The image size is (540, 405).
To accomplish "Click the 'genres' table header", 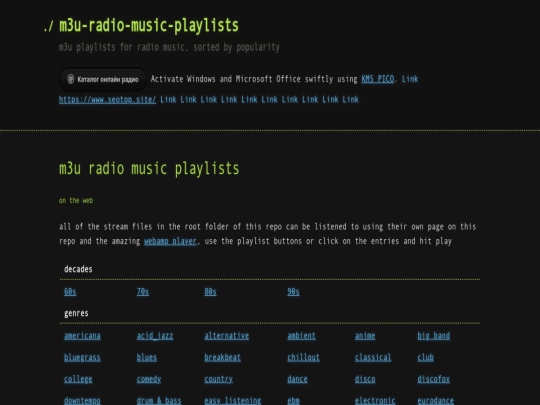I will point(76,313).
